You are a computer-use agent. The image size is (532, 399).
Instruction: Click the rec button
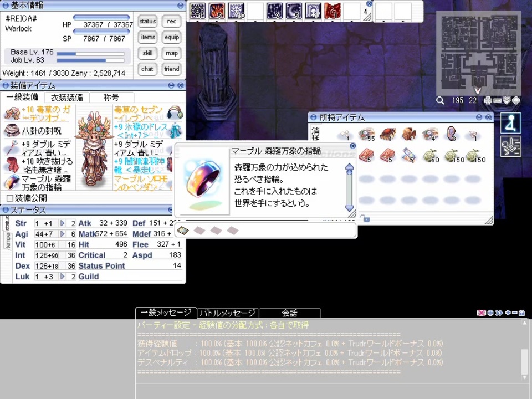pos(171,22)
